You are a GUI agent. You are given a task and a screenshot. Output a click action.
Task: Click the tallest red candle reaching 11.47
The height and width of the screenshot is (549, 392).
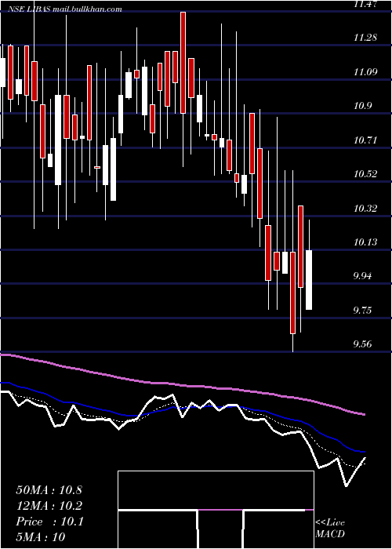click(x=183, y=63)
